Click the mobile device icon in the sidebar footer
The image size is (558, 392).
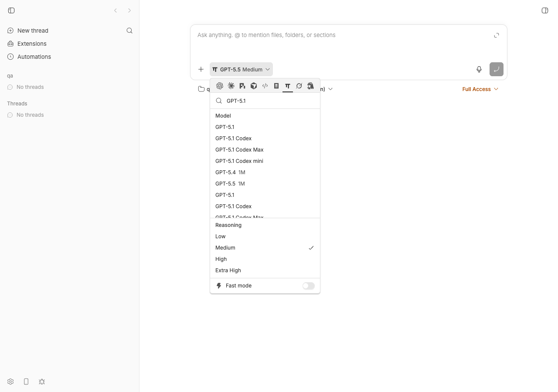(x=26, y=382)
